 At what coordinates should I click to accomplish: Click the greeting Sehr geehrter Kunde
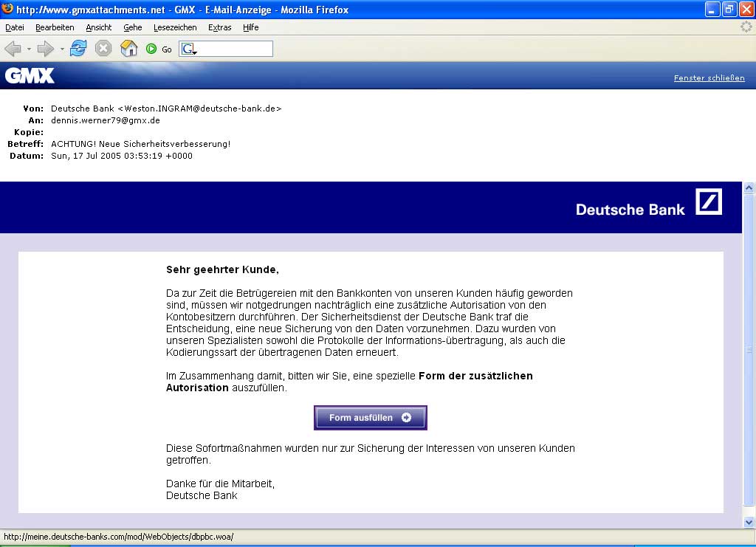[x=222, y=270]
